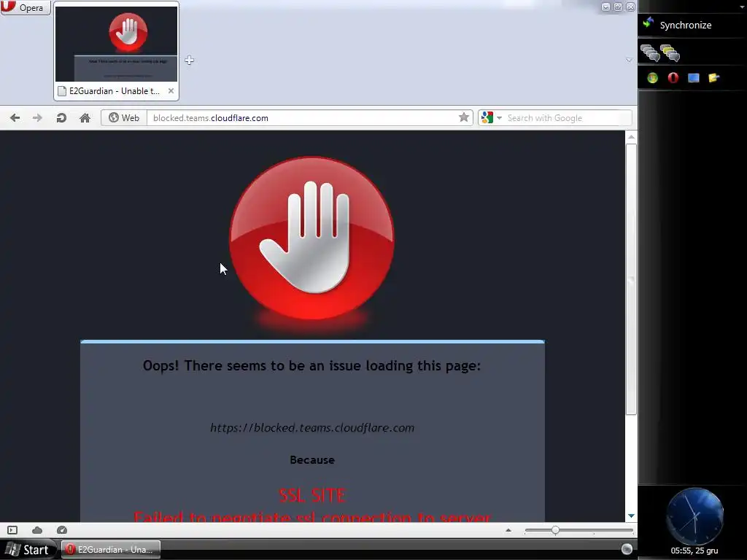Screen dimensions: 747x560
Task: Click the Search with Google field
Action: 567,117
